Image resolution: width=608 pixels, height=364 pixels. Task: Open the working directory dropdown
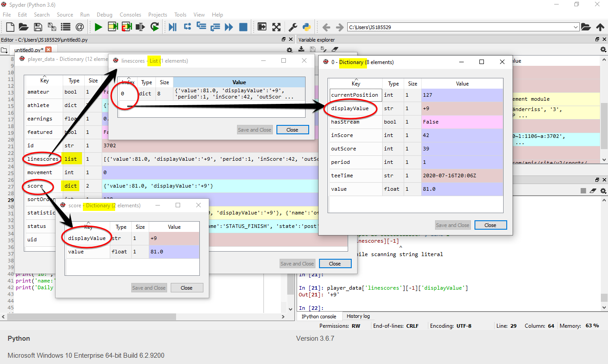[x=576, y=27]
